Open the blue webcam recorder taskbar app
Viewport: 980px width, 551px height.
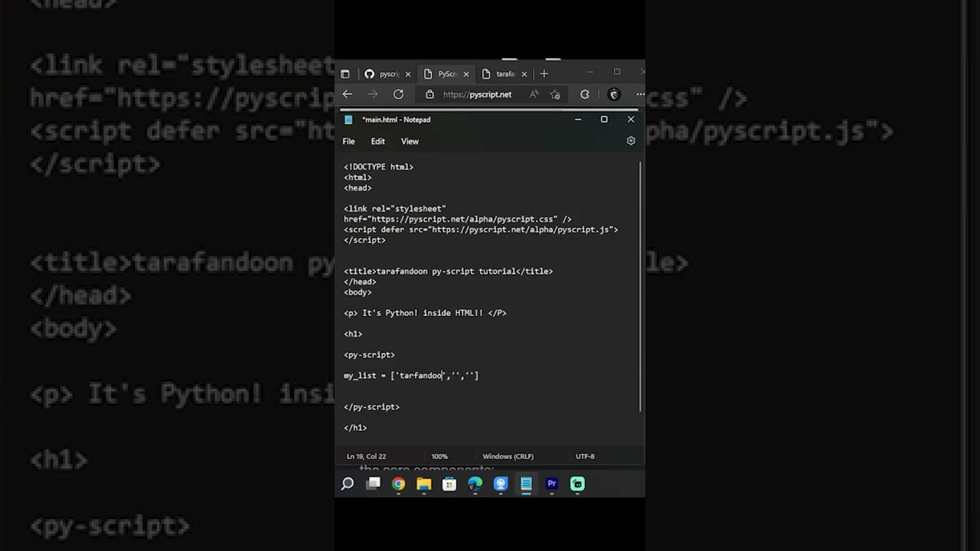[501, 484]
